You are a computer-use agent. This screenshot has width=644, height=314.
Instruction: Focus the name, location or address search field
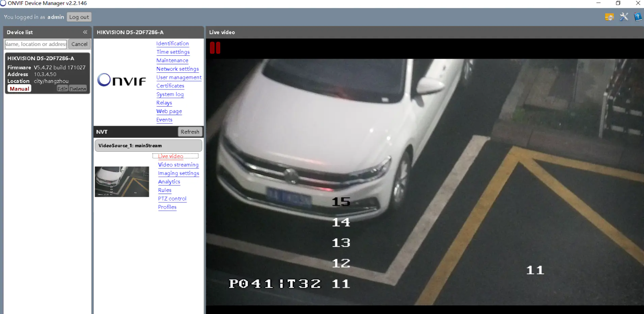[x=36, y=44]
